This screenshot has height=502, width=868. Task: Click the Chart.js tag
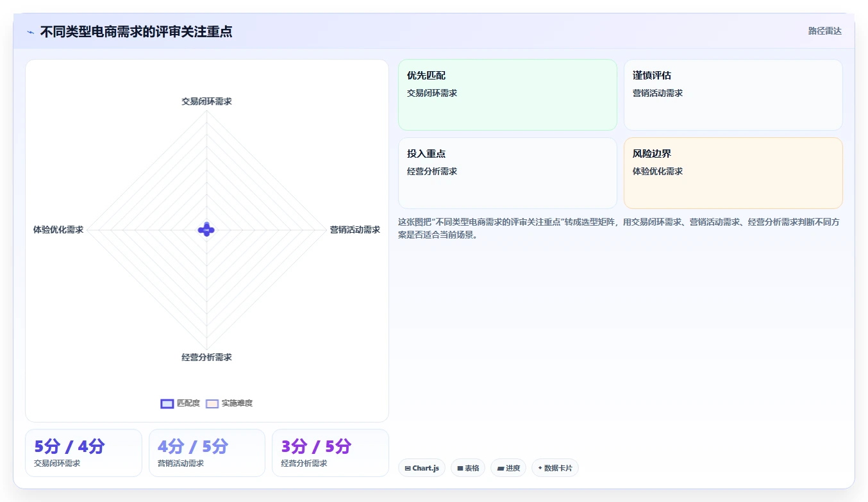click(x=422, y=468)
